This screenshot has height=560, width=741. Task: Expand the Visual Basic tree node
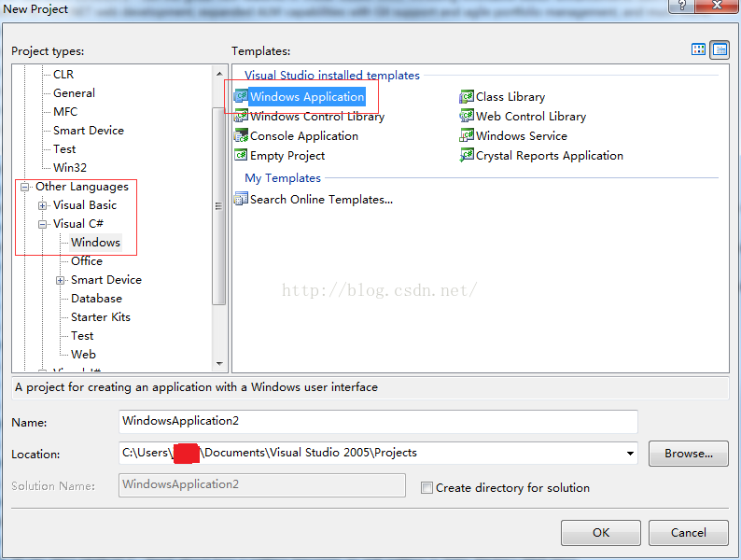(x=43, y=205)
